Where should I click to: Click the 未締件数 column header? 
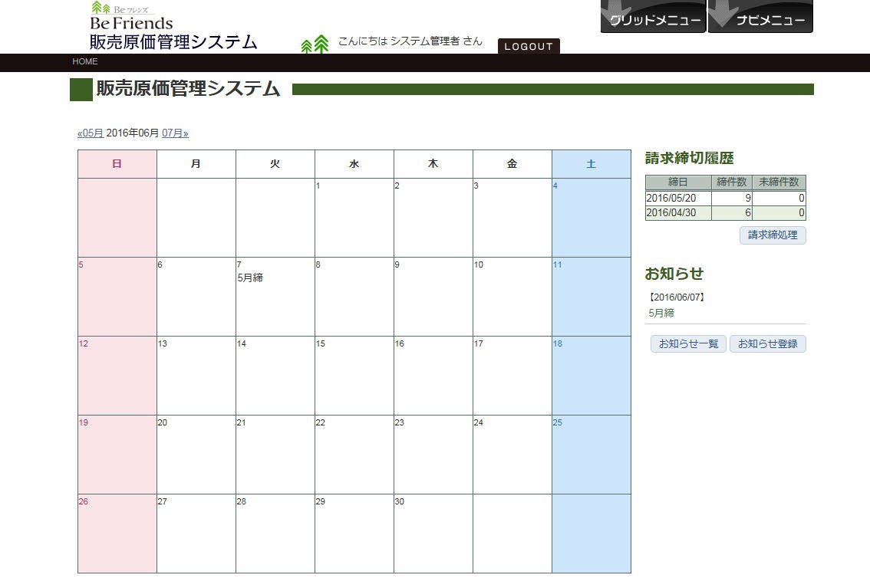[779, 182]
